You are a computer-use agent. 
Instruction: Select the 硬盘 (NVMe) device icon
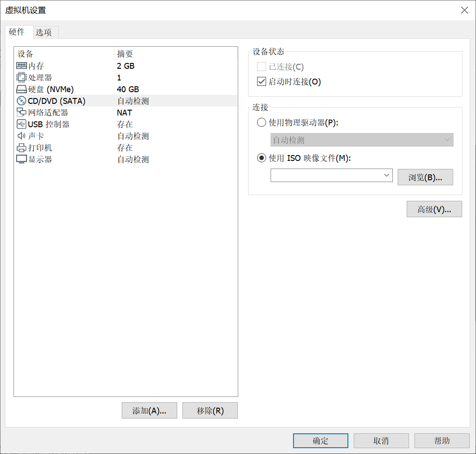coord(21,89)
